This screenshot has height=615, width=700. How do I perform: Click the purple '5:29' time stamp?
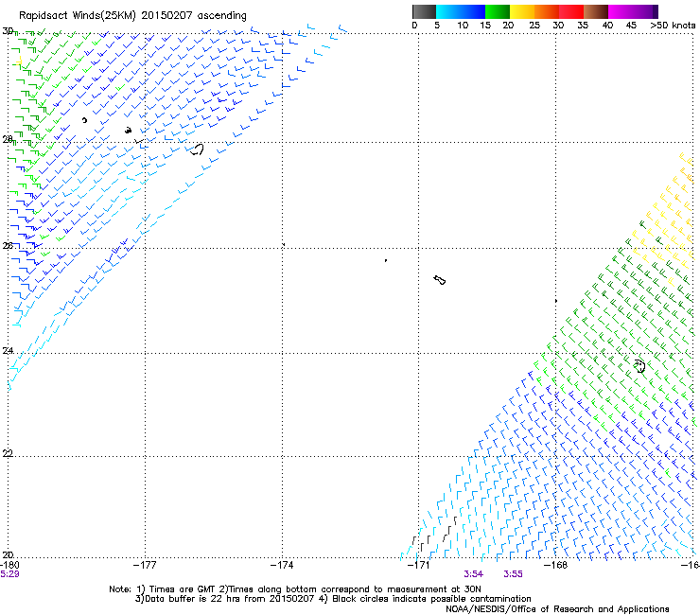tap(9, 574)
